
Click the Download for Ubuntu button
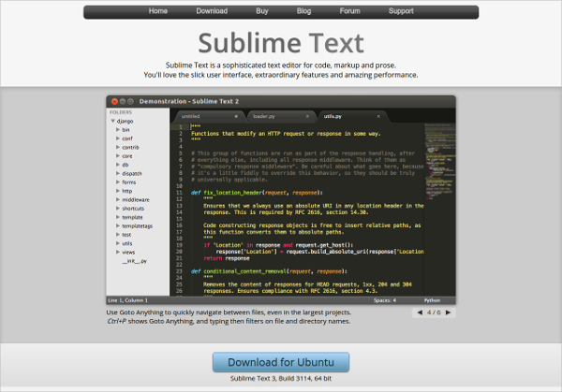click(281, 362)
